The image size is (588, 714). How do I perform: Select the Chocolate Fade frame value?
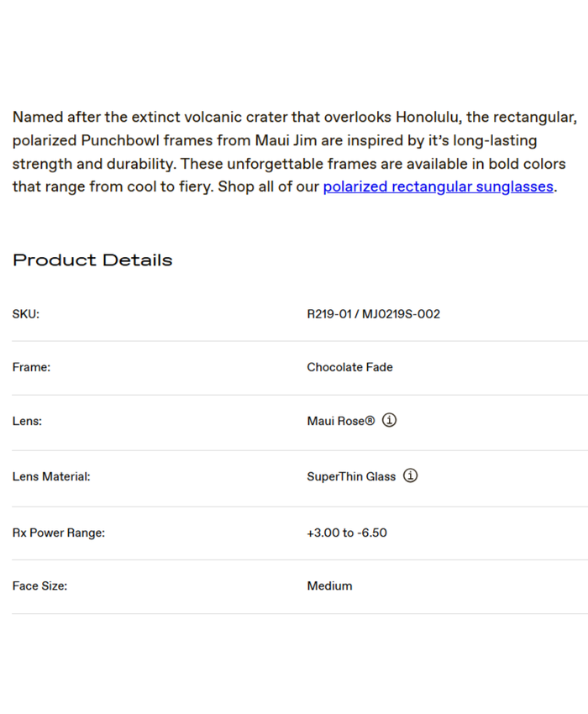349,367
